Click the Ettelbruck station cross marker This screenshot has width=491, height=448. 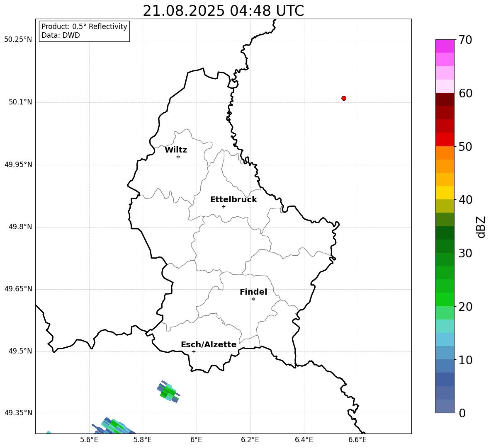[224, 206]
